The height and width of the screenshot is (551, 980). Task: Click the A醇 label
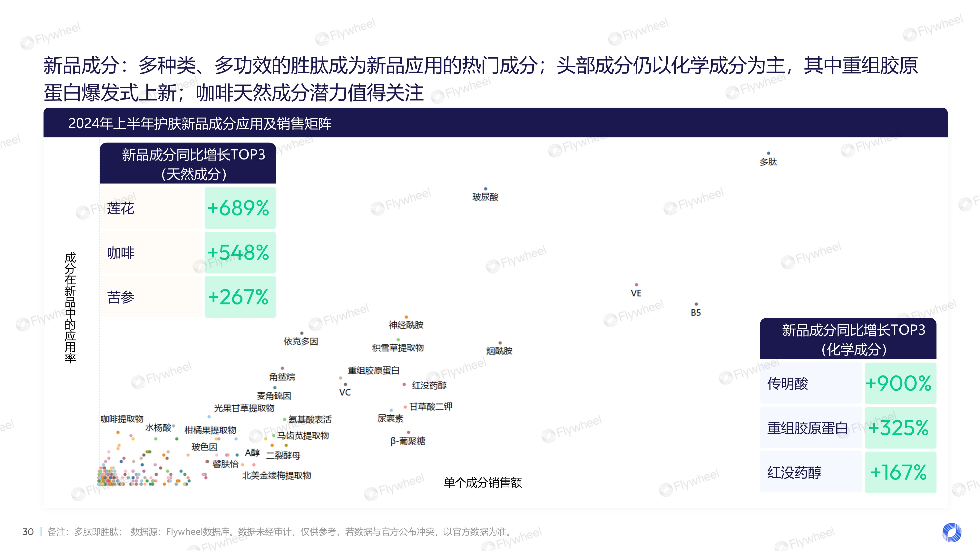coord(252,452)
